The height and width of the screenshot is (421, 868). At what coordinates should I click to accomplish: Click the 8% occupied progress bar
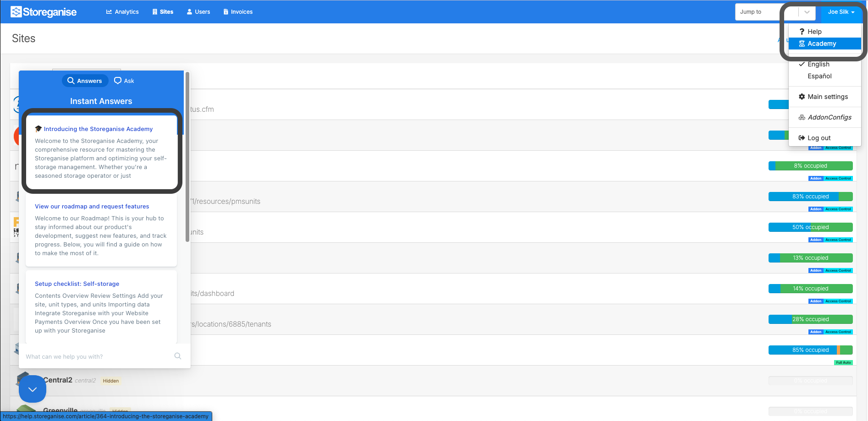810,166
